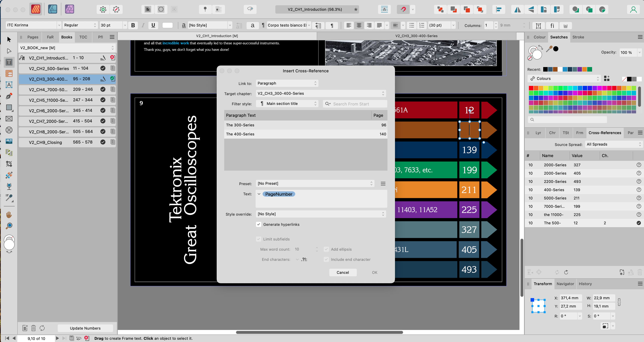The image size is (644, 342).
Task: Select the View hand tool
Action: click(9, 215)
